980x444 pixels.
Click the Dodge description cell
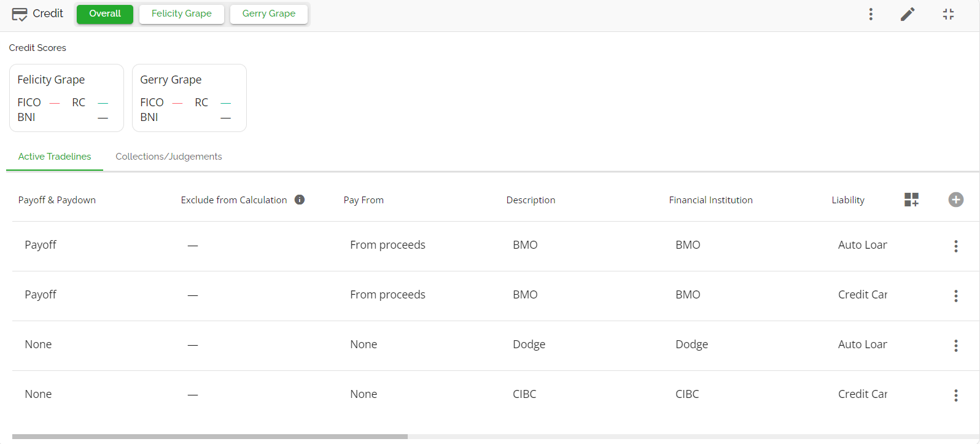pos(529,345)
